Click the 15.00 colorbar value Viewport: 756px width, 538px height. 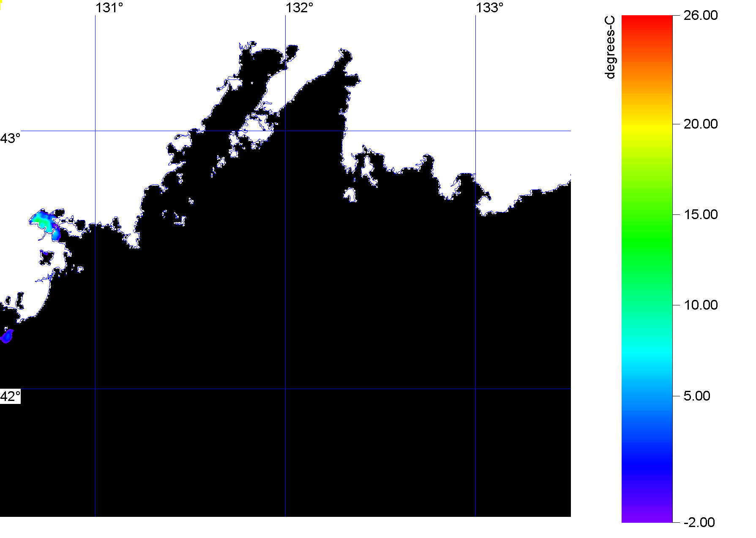coord(701,214)
